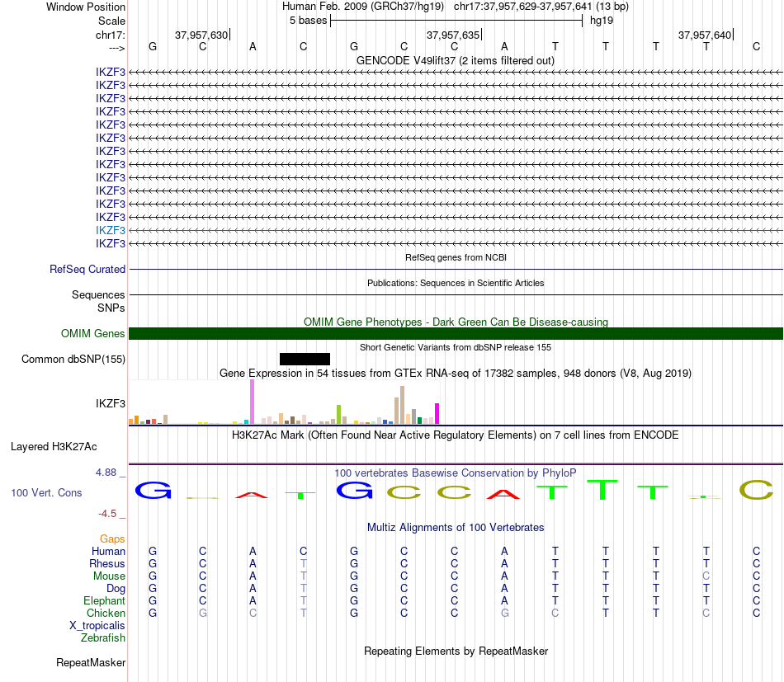The width and height of the screenshot is (784, 682).
Task: Select the light blue IKZF3 transcript label
Action: pyautogui.click(x=111, y=230)
